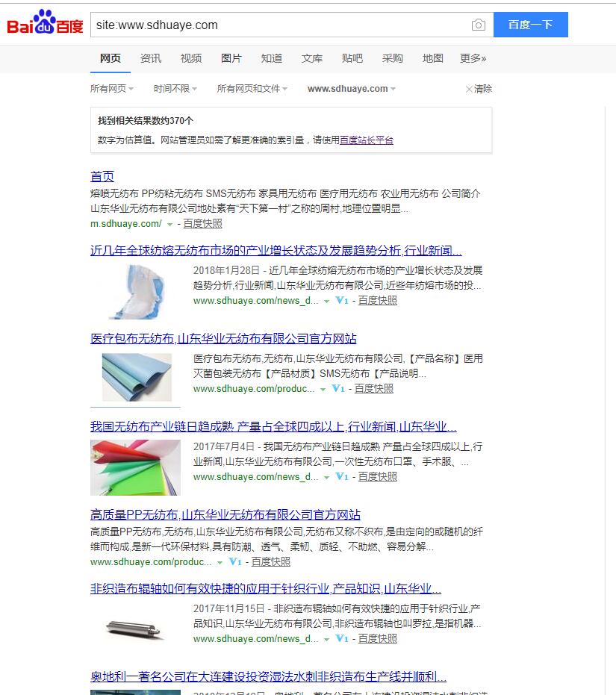The width and height of the screenshot is (616, 695).
Task: Expand the 所有网页和文件 file type dropdown
Action: [252, 89]
